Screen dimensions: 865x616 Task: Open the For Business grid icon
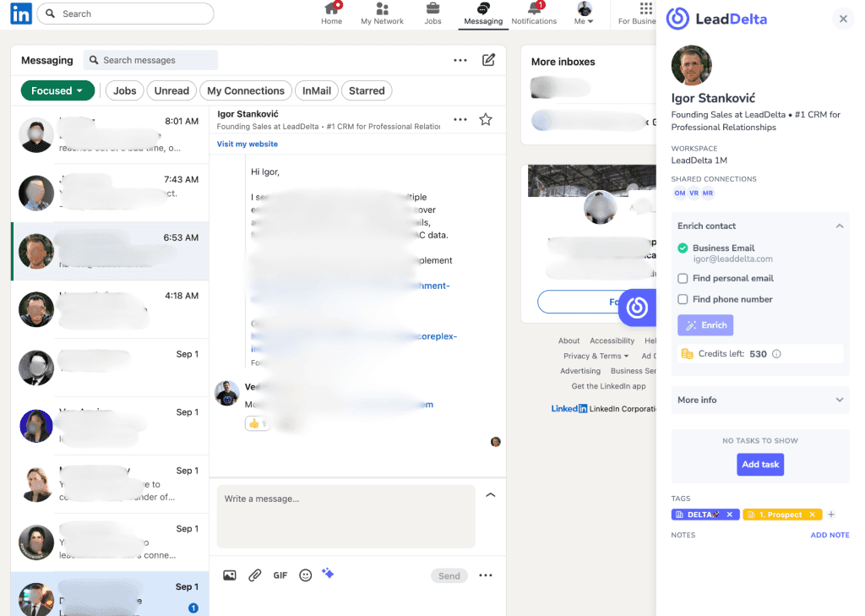645,8
